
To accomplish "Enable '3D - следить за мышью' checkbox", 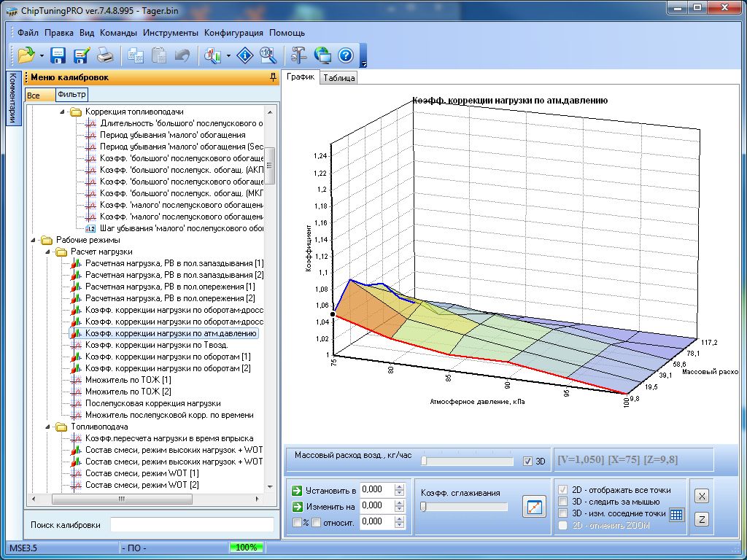I will point(562,502).
